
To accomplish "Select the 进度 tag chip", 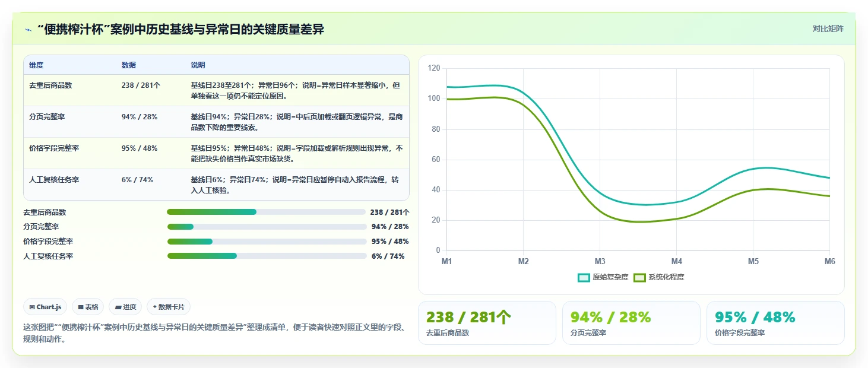I will [125, 307].
